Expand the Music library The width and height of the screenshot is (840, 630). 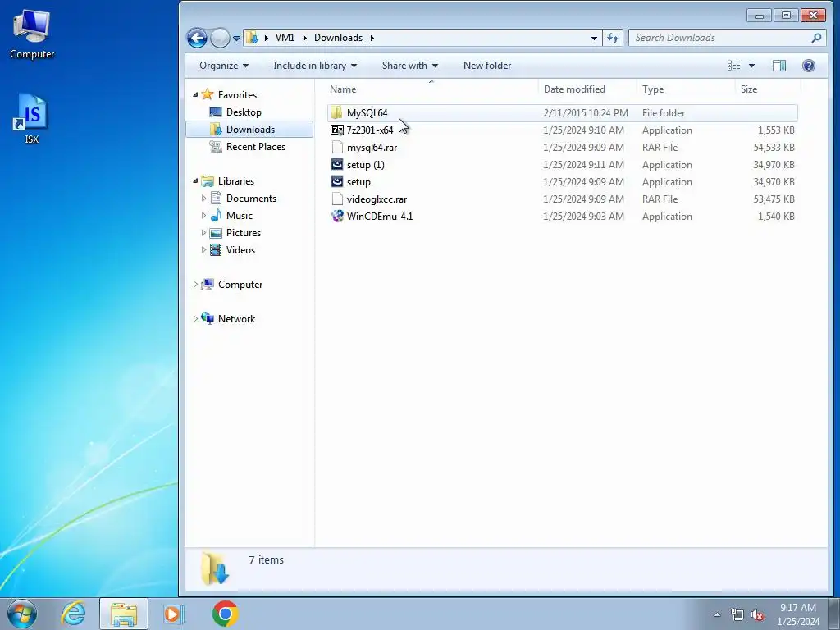click(203, 216)
